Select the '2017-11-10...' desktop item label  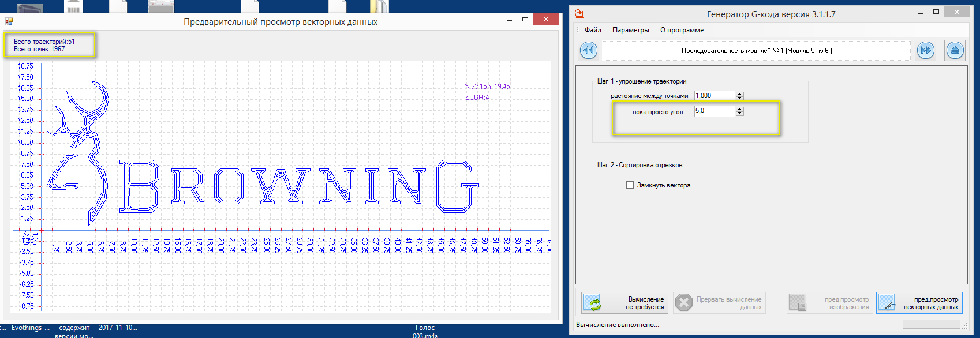click(118, 328)
